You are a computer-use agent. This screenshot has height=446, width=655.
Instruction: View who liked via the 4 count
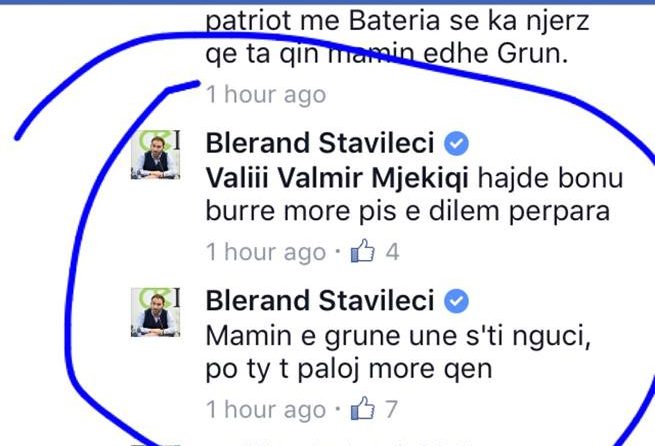(x=392, y=252)
